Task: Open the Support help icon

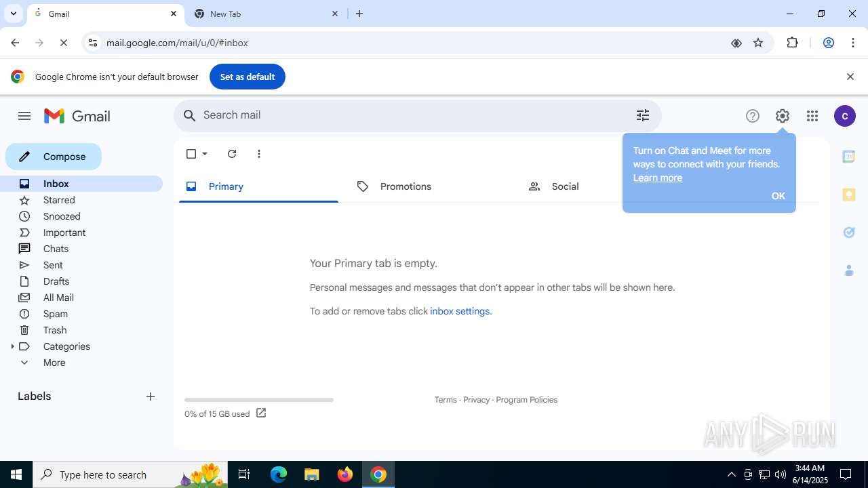Action: tap(753, 116)
